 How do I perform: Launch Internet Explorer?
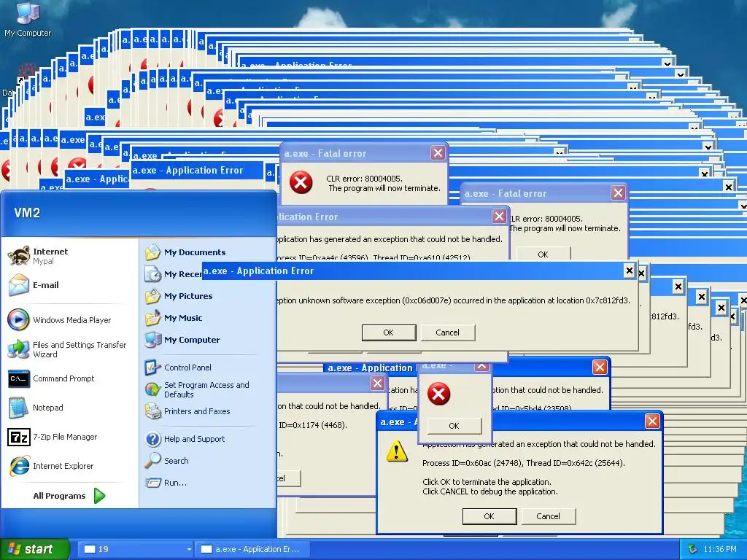coord(69,466)
